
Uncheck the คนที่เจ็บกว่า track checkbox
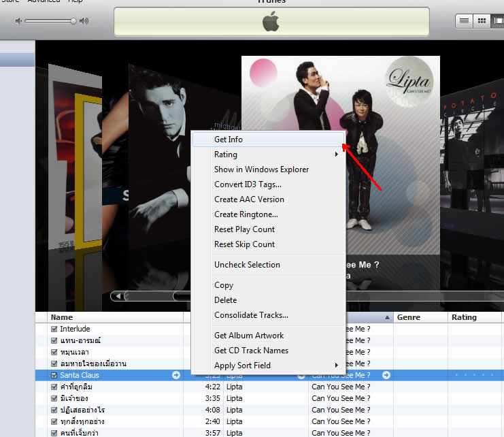54,433
